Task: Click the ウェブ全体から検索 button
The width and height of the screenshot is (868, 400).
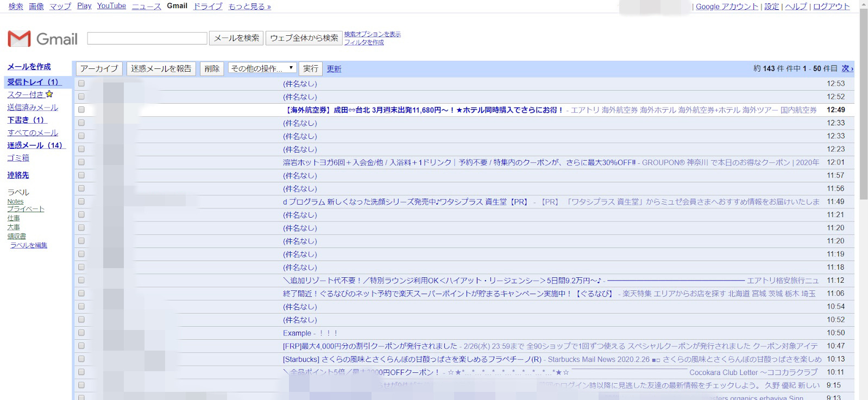Action: tap(304, 38)
